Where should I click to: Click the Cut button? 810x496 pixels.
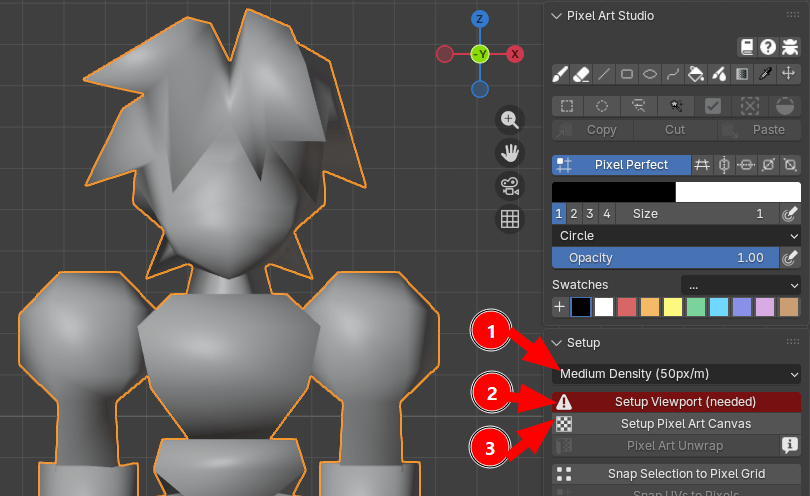click(x=675, y=130)
